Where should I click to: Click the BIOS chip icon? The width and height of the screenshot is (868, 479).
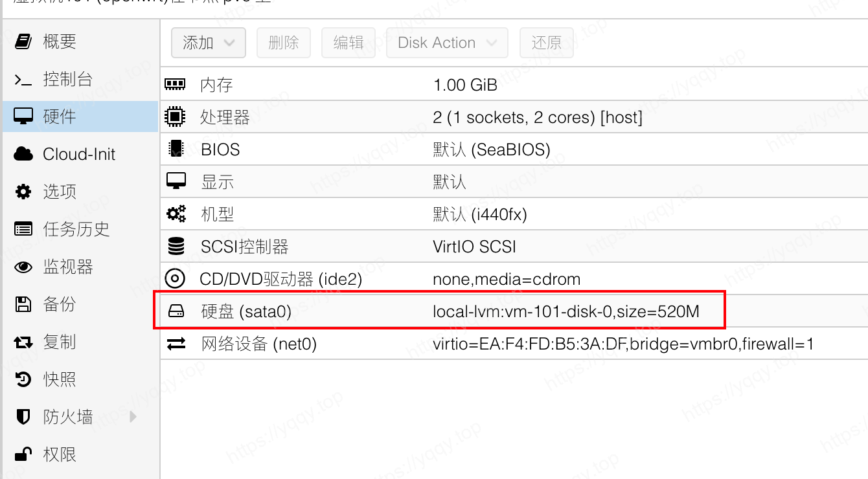175,150
